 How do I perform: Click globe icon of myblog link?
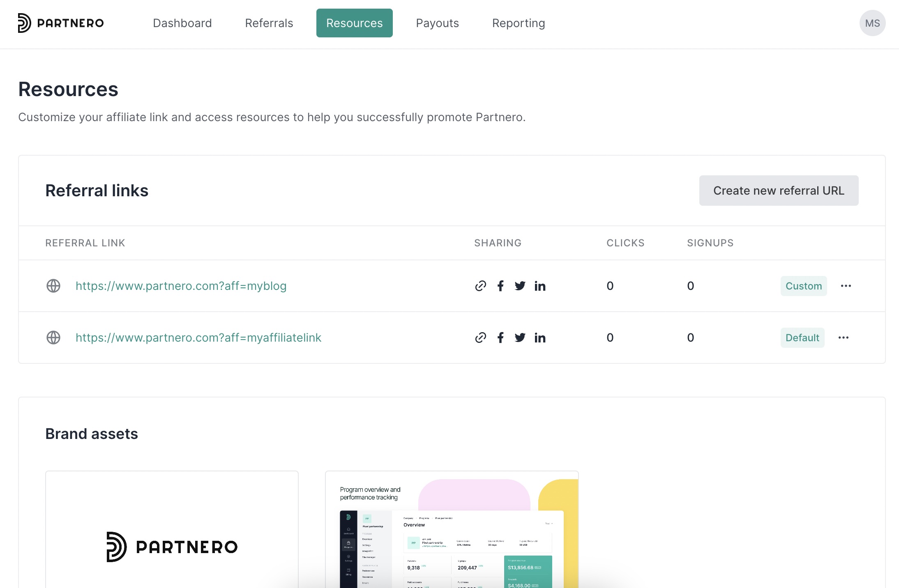point(53,286)
